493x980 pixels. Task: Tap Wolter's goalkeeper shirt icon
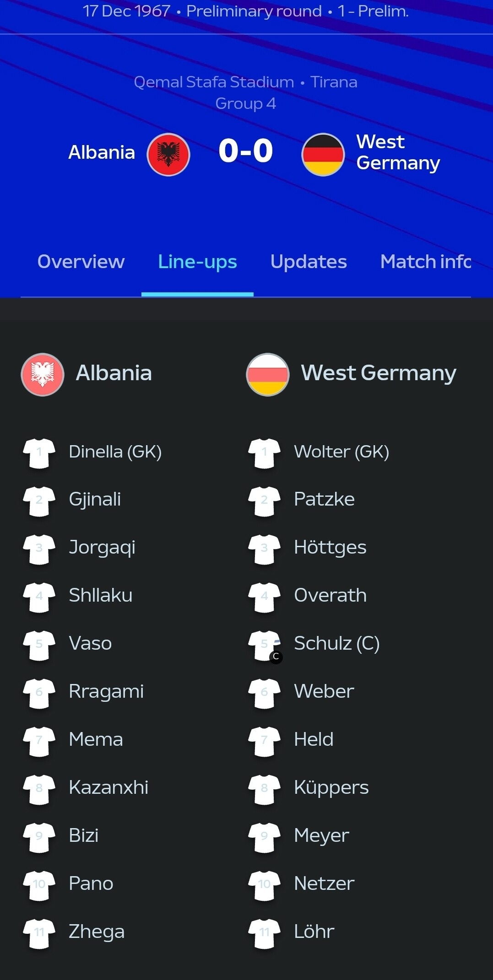(x=265, y=453)
